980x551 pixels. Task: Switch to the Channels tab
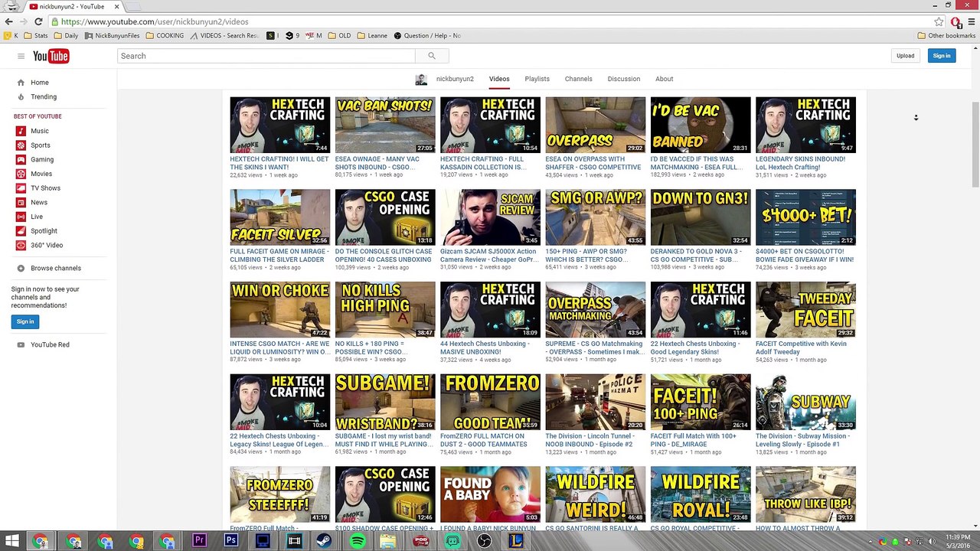tap(579, 79)
